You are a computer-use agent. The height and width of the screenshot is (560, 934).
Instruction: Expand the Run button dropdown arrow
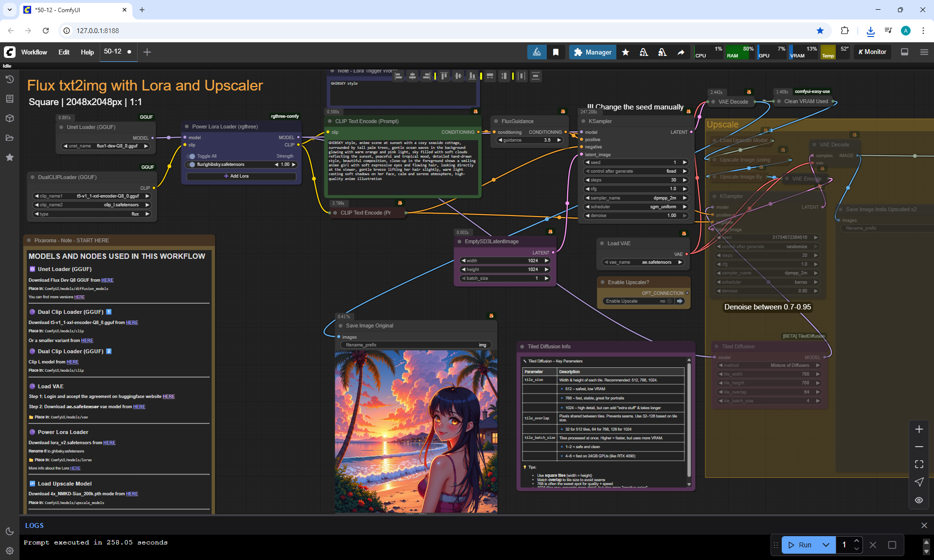826,545
